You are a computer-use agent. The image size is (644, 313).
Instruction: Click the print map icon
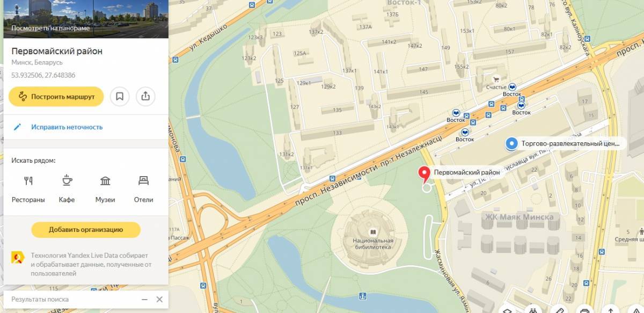(584, 311)
